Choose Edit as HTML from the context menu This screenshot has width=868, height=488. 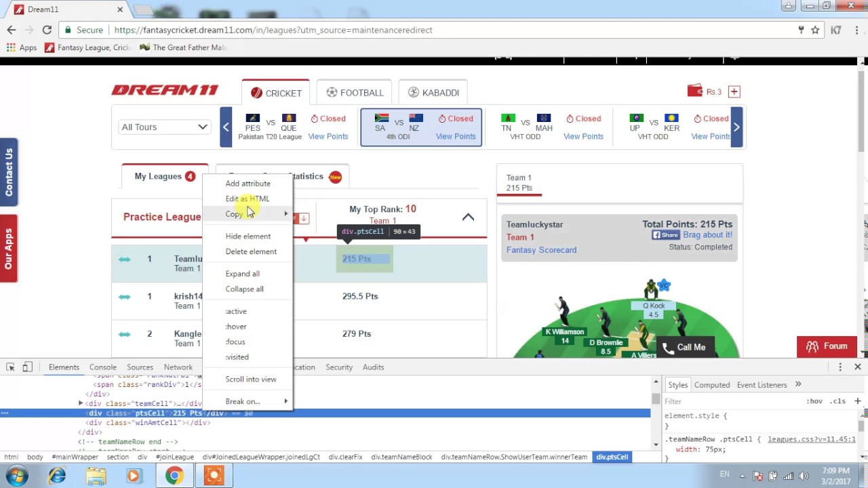pos(247,199)
